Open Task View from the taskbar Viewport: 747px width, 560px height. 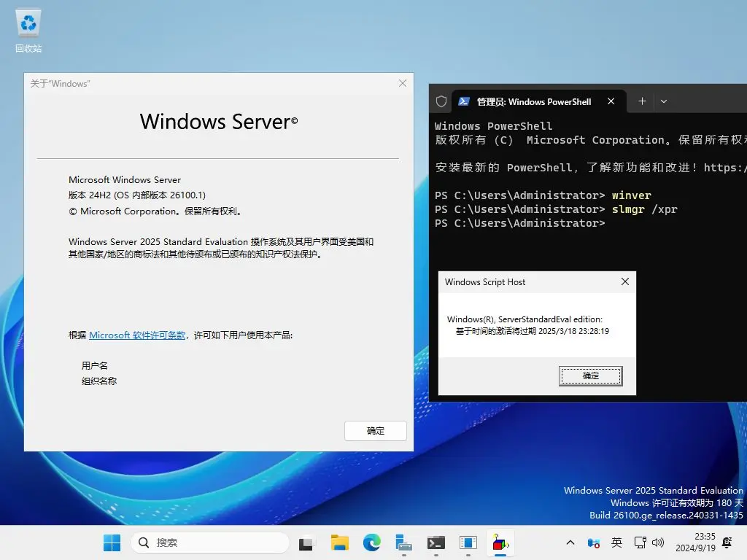click(306, 542)
